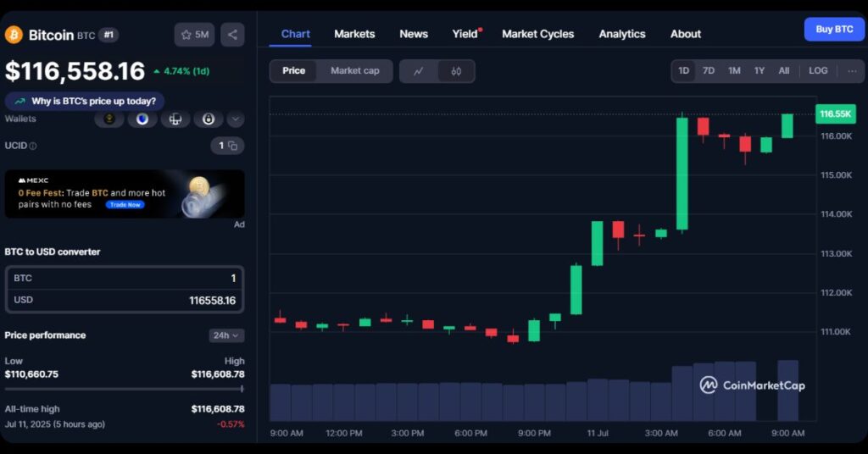Click the 4.74% (1d) change indicator
The image size is (868, 454).
point(181,71)
